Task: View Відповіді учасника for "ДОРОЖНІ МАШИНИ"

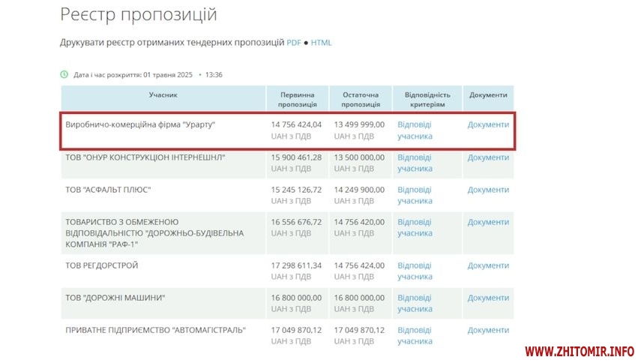Action: tap(415, 303)
